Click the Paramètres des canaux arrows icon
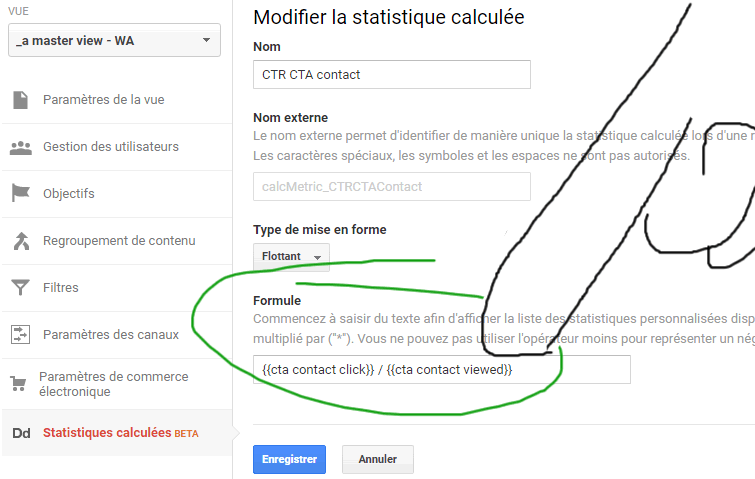This screenshot has height=479, width=755. point(20,335)
